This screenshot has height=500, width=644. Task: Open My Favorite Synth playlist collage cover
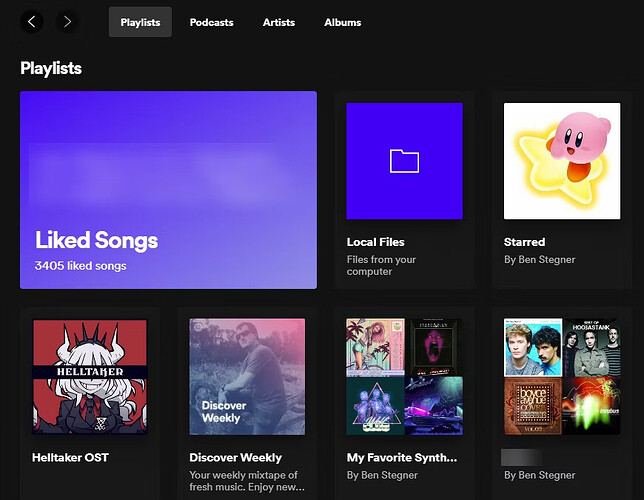pos(404,376)
